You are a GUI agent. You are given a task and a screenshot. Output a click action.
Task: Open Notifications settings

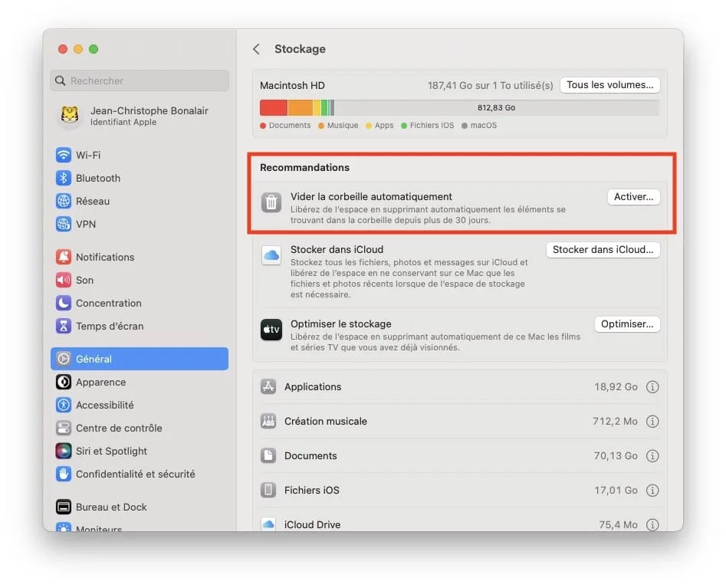[x=140, y=257]
